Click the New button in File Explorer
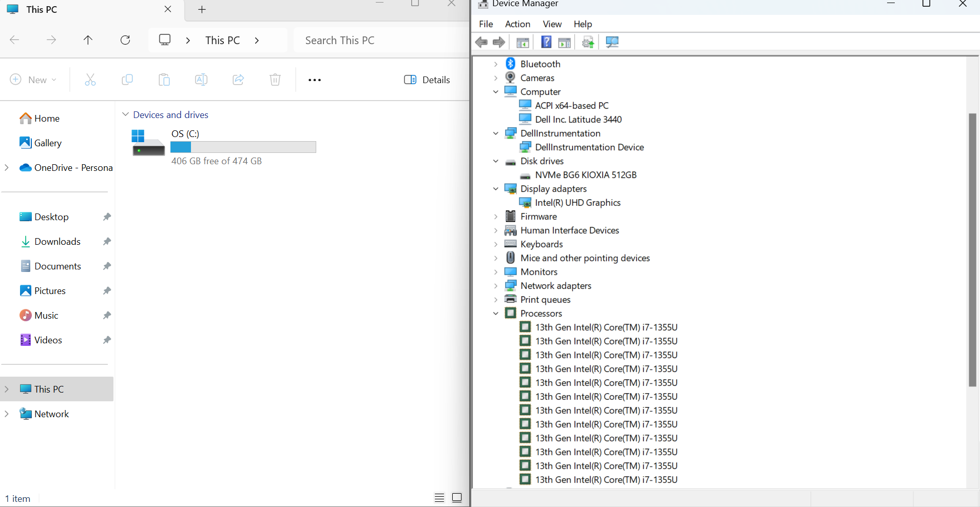 (33, 80)
